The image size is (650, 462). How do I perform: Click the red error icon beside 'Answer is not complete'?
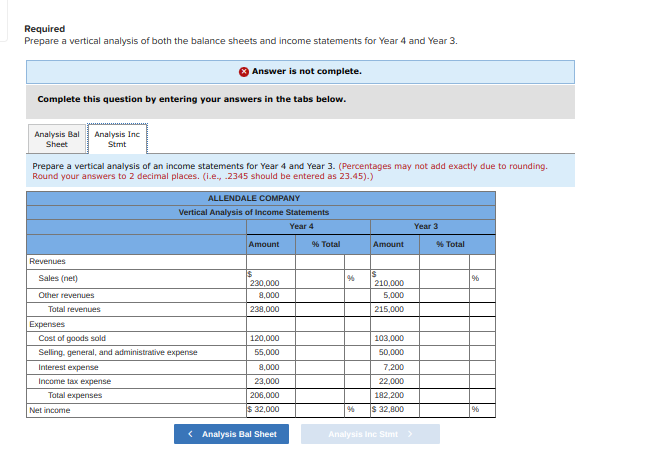coord(244,72)
